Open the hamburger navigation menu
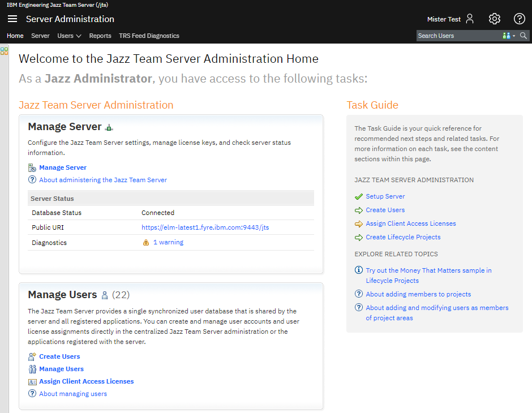This screenshot has height=413, width=532. point(12,19)
